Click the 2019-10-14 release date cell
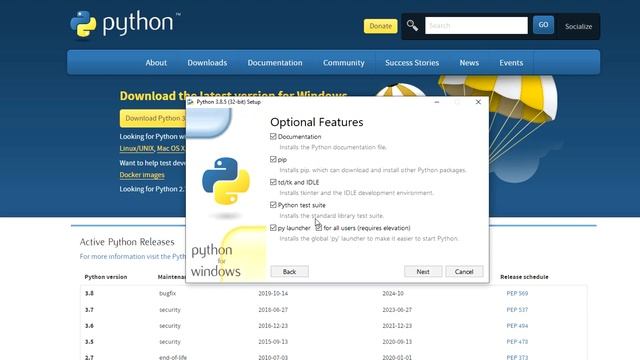This screenshot has height=360, width=640. (x=273, y=293)
